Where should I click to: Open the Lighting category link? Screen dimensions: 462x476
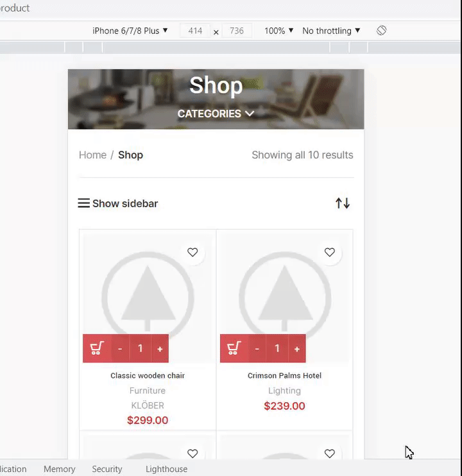pyautogui.click(x=284, y=391)
